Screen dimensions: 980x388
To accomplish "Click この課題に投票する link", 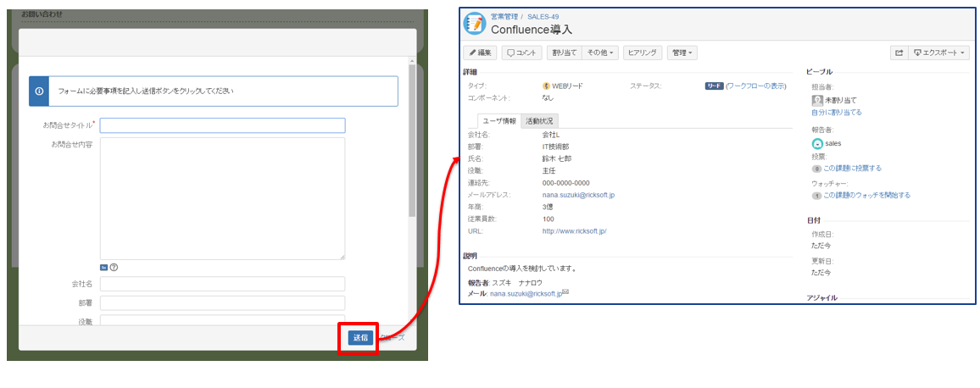I will tap(853, 168).
